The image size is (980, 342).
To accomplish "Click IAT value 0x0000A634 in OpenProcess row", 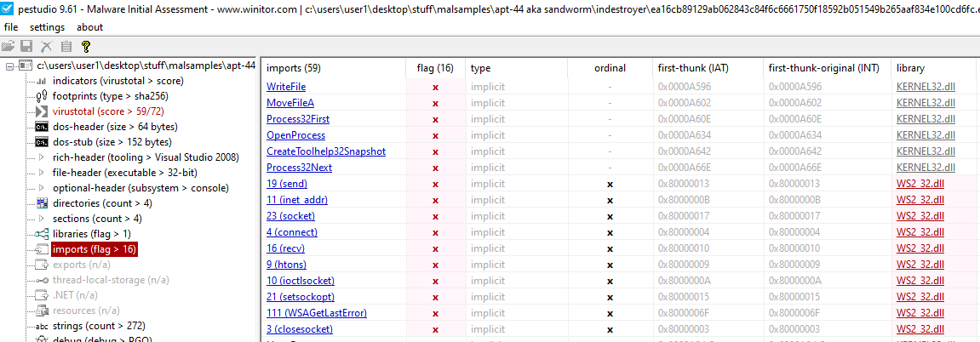I will point(685,135).
